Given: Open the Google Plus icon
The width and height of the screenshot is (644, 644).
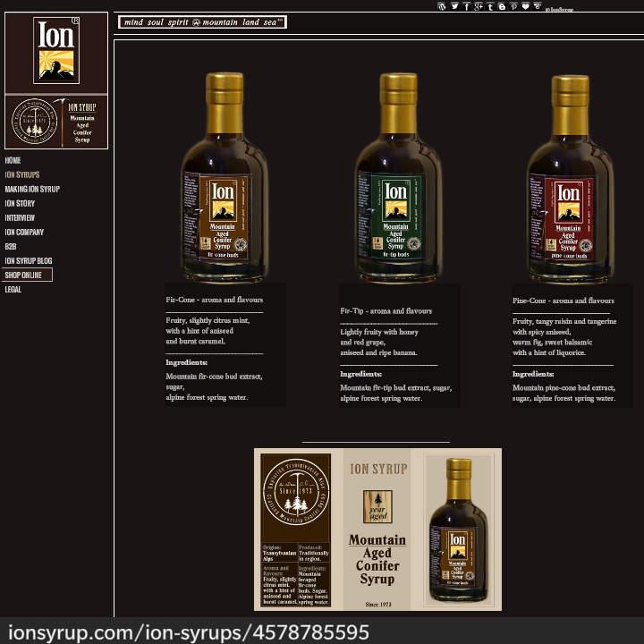Looking at the screenshot, I should click(479, 6).
